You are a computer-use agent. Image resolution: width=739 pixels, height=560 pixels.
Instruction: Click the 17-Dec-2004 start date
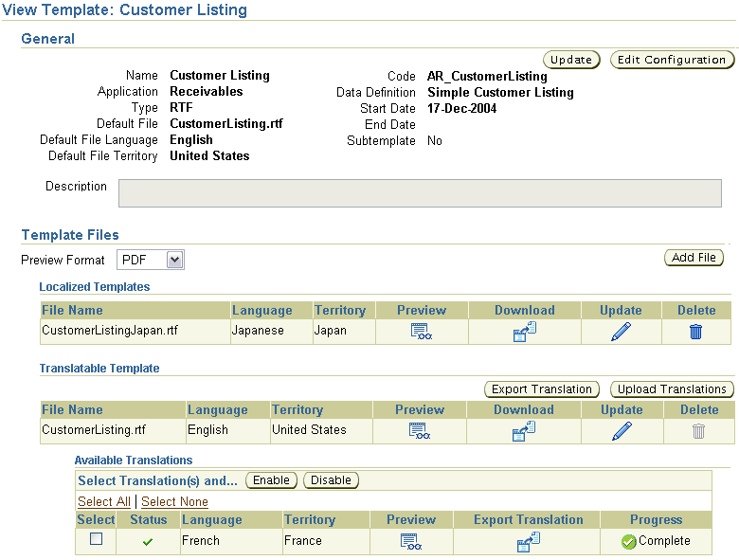point(462,108)
